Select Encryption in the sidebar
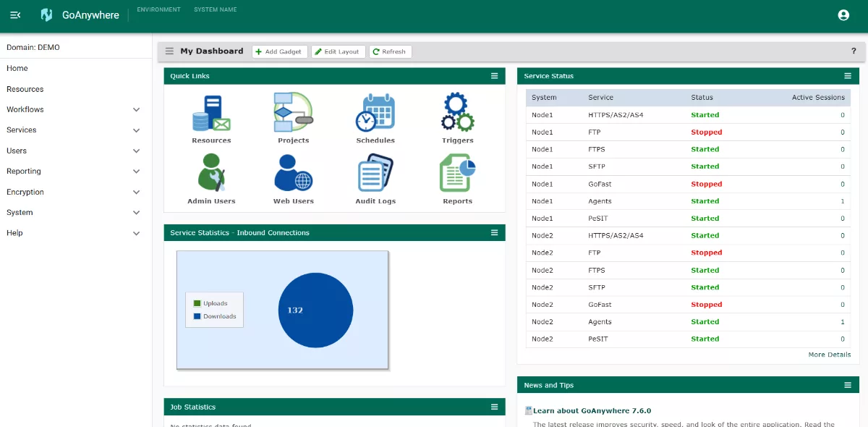Viewport: 868px width, 427px height. pyautogui.click(x=25, y=192)
